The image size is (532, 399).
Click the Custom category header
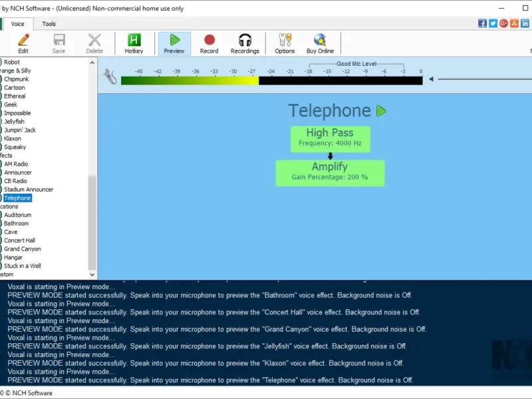pyautogui.click(x=7, y=274)
